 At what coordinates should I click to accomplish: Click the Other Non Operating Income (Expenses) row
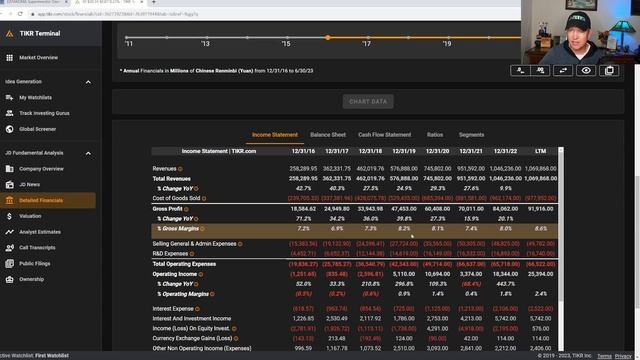[x=354, y=349]
